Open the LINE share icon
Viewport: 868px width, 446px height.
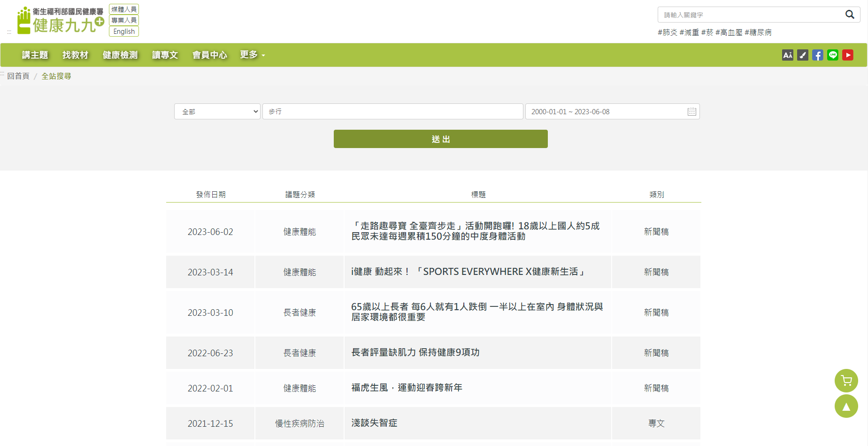coord(833,55)
